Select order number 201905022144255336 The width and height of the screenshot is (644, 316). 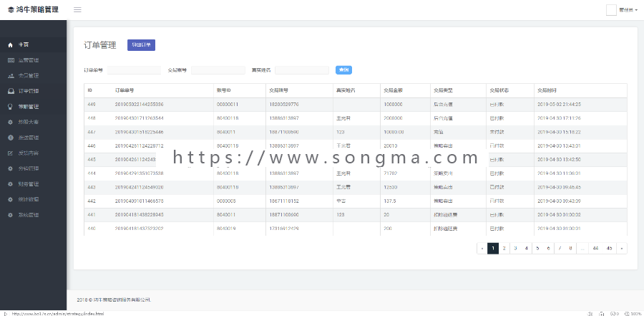click(x=140, y=105)
